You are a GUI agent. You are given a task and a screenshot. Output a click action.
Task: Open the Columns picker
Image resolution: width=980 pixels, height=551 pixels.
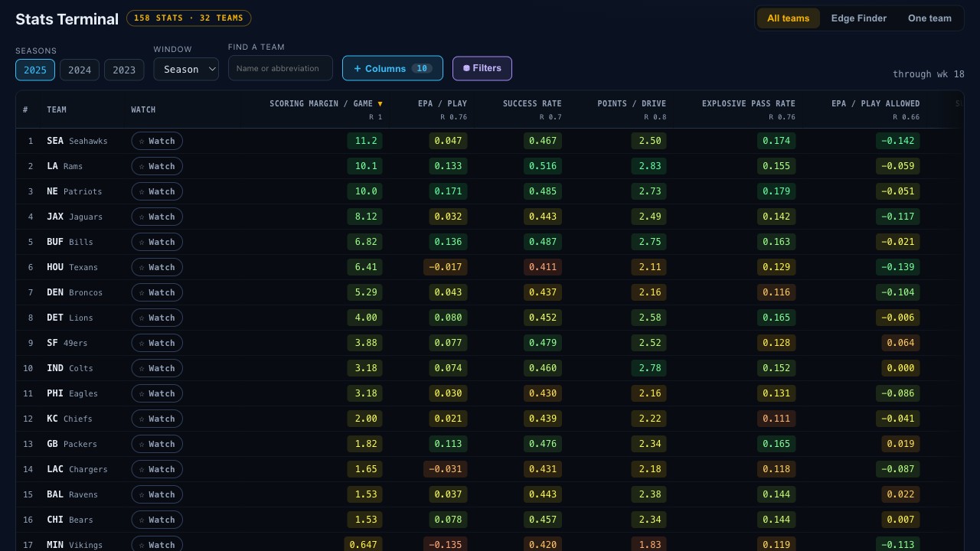393,68
